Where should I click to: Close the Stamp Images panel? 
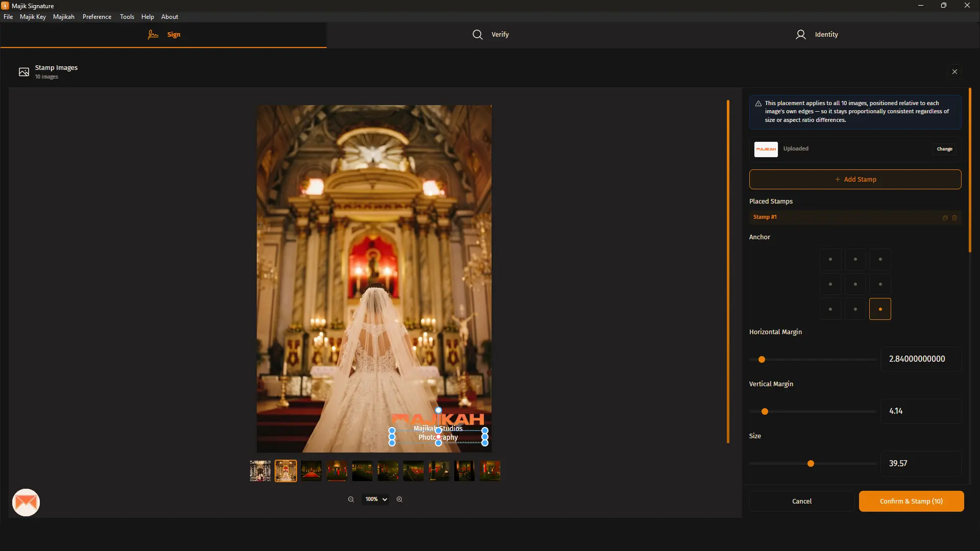point(954,72)
